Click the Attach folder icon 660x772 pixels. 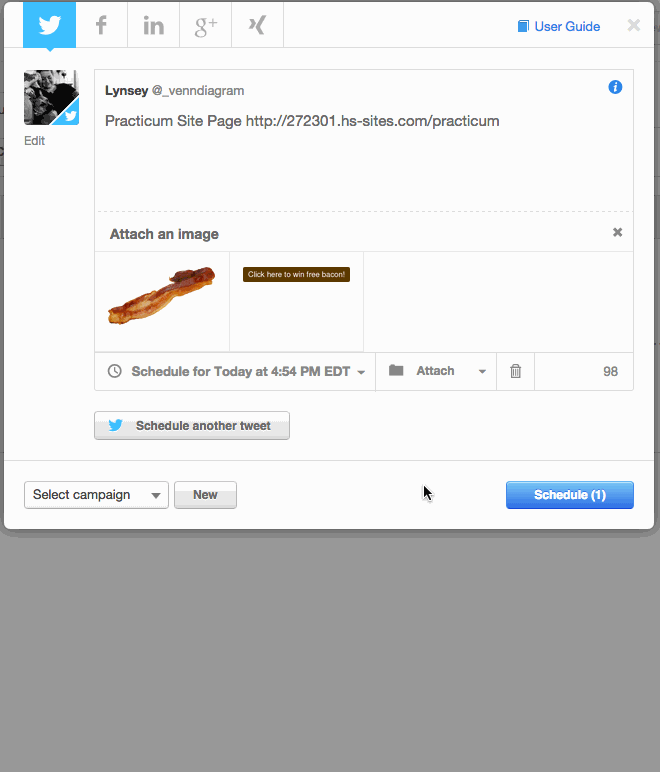(396, 370)
